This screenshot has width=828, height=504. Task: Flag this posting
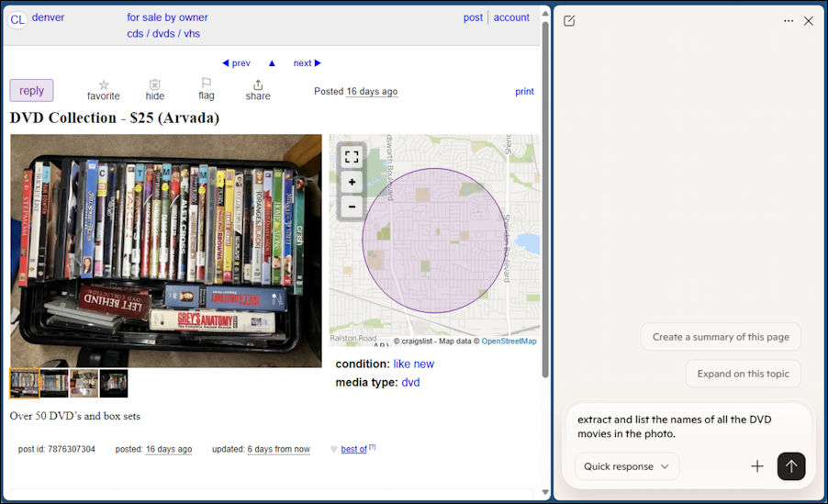(207, 89)
